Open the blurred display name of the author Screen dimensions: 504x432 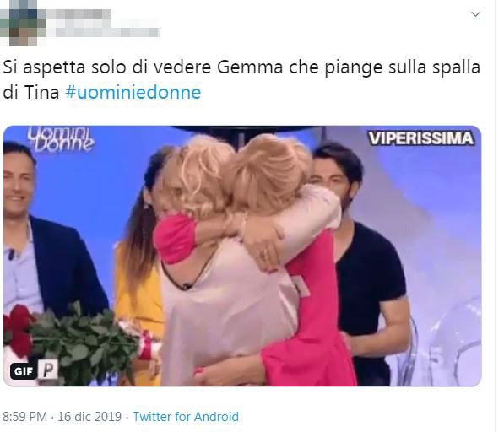[79, 14]
